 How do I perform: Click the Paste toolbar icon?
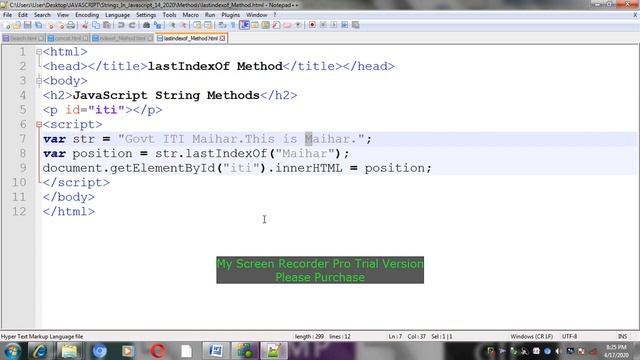tap(107, 25)
